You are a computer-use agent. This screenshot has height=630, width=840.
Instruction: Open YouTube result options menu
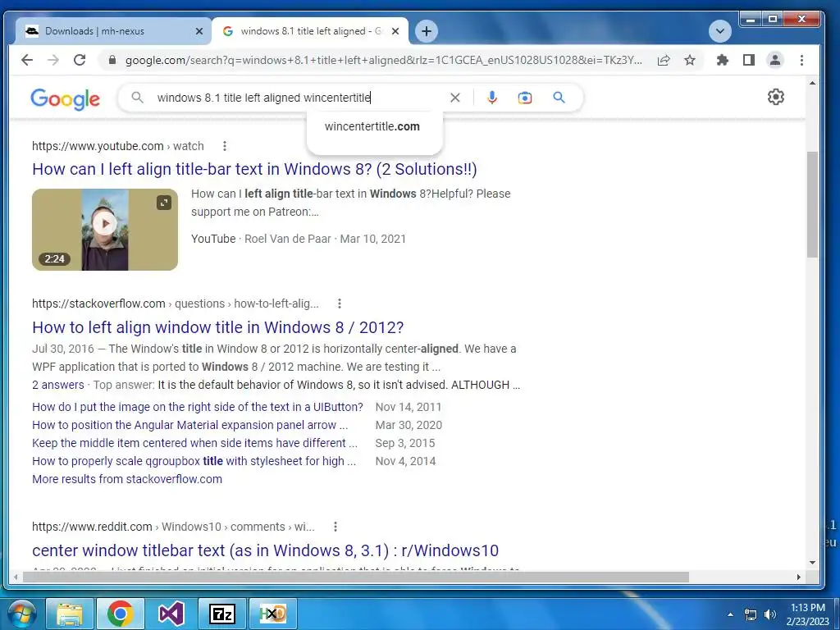(225, 146)
